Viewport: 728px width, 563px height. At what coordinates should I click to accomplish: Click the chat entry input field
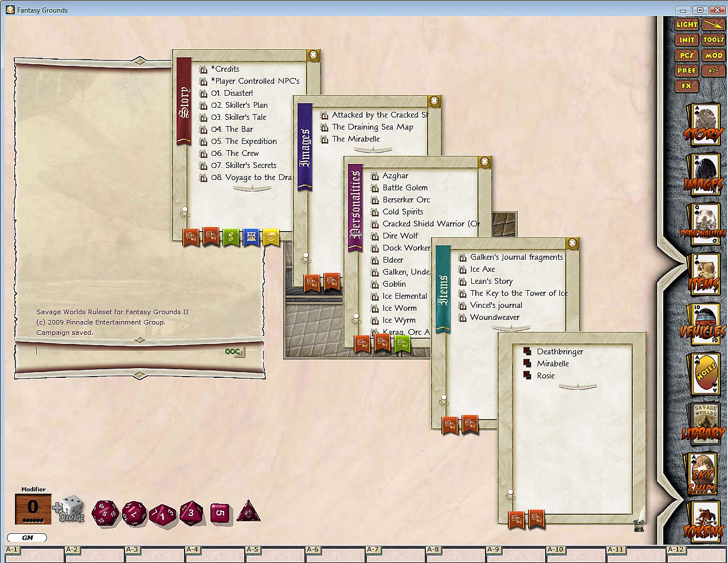click(126, 351)
